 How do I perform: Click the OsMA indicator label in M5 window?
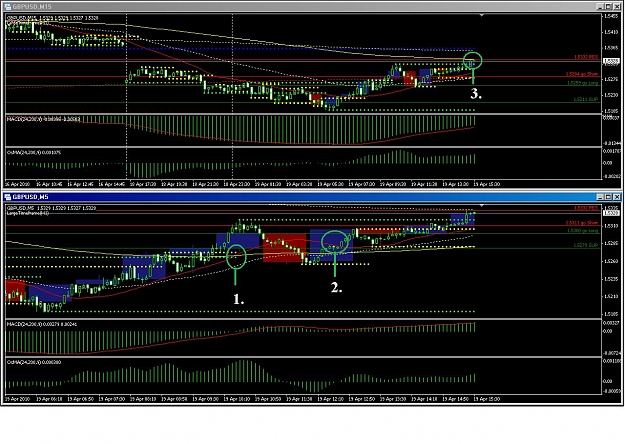pyautogui.click(x=34, y=362)
